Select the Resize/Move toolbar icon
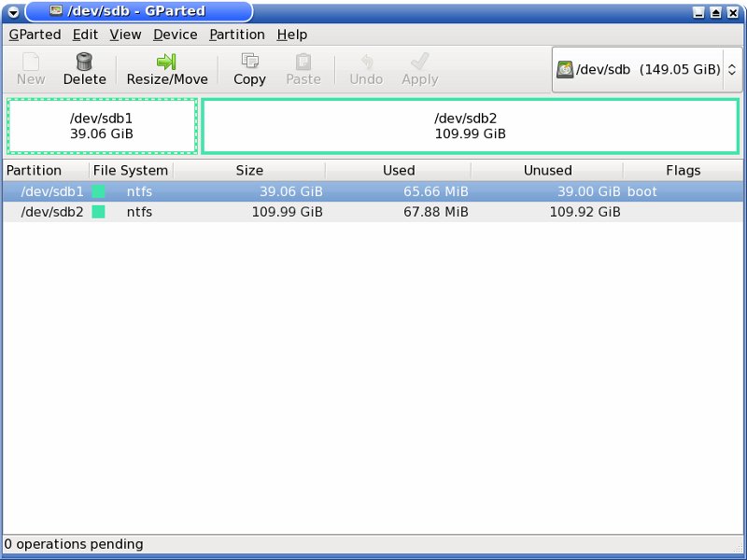This screenshot has height=560, width=747. 167,62
